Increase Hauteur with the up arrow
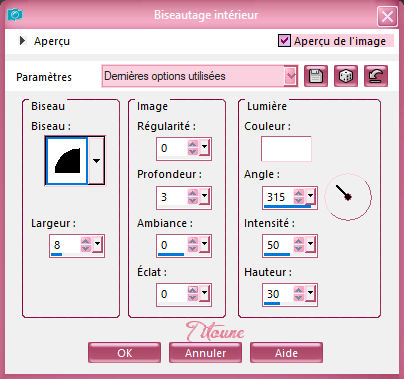This screenshot has width=404, height=379. pyautogui.click(x=299, y=290)
